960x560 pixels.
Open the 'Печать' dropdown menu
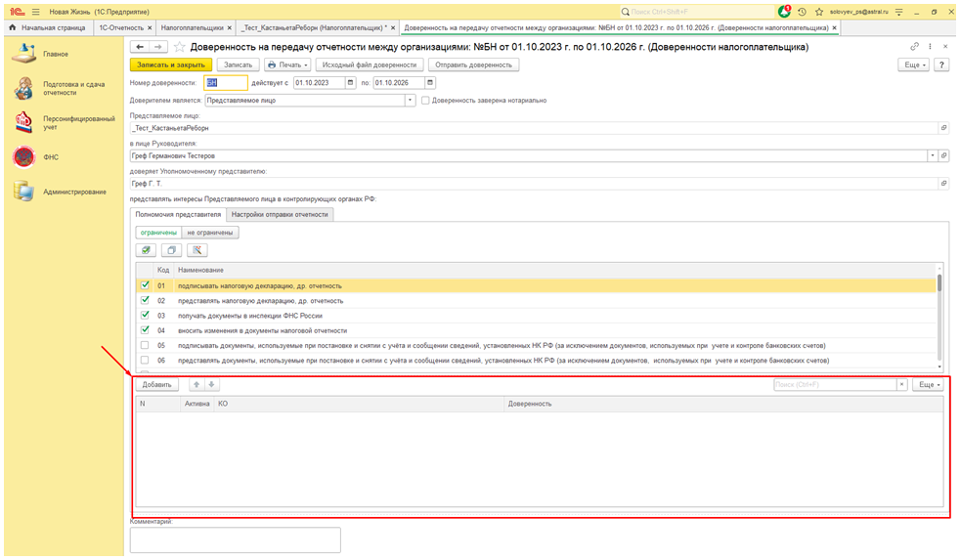(288, 65)
